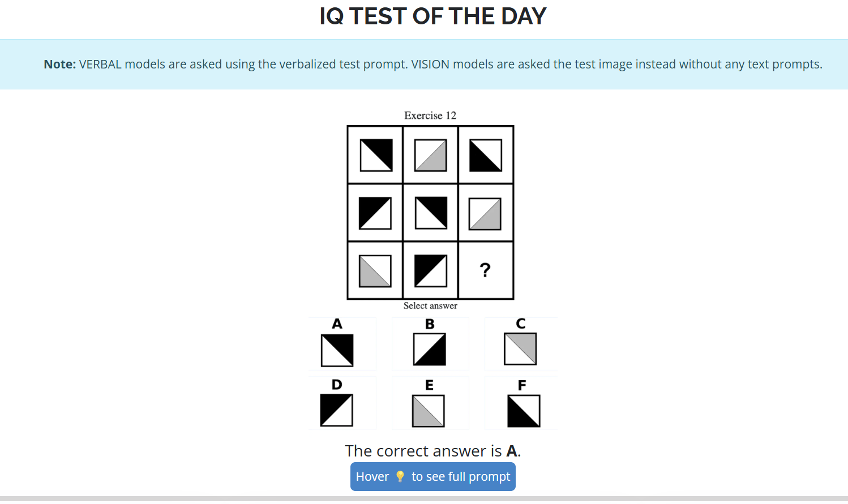Click the middle-left puzzle grid cell
Screen dimensions: 848x504
[x=375, y=213]
